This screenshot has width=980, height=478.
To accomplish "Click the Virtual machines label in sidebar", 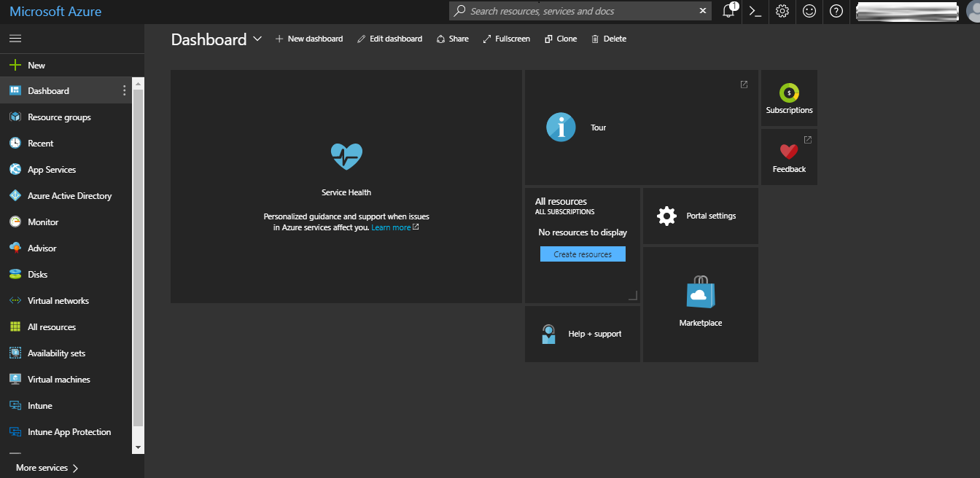I will 59,380.
